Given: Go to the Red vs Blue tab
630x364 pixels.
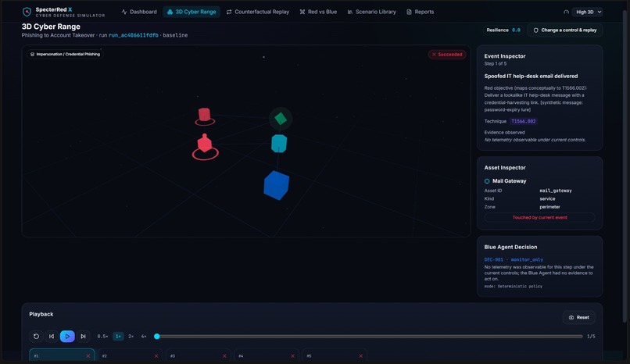Looking at the screenshot, I should click(318, 12).
